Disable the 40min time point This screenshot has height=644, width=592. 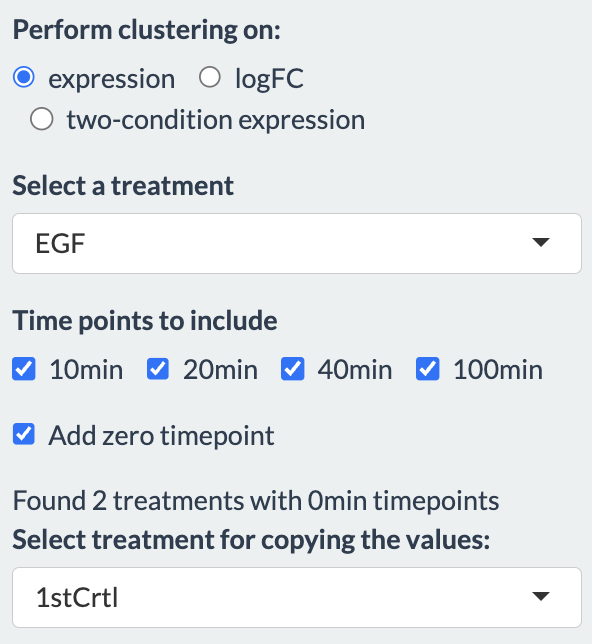tap(293, 369)
